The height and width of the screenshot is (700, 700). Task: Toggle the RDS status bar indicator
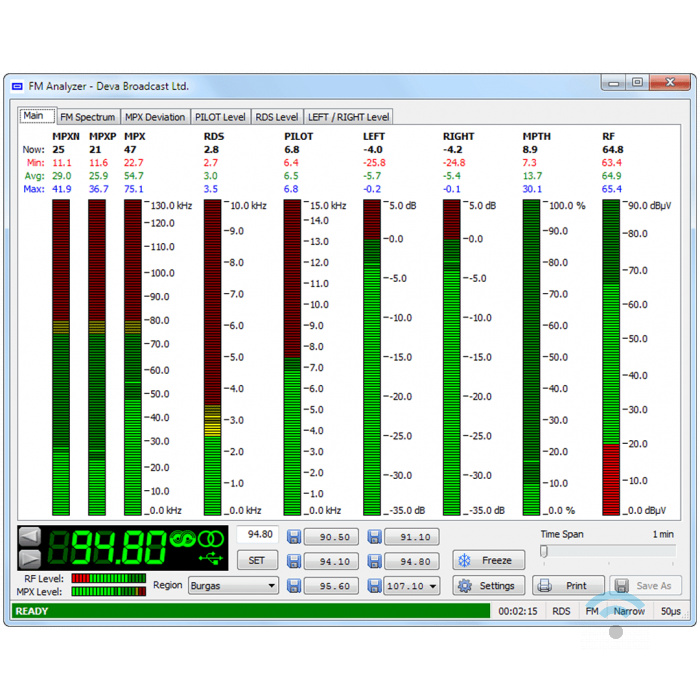tap(561, 611)
